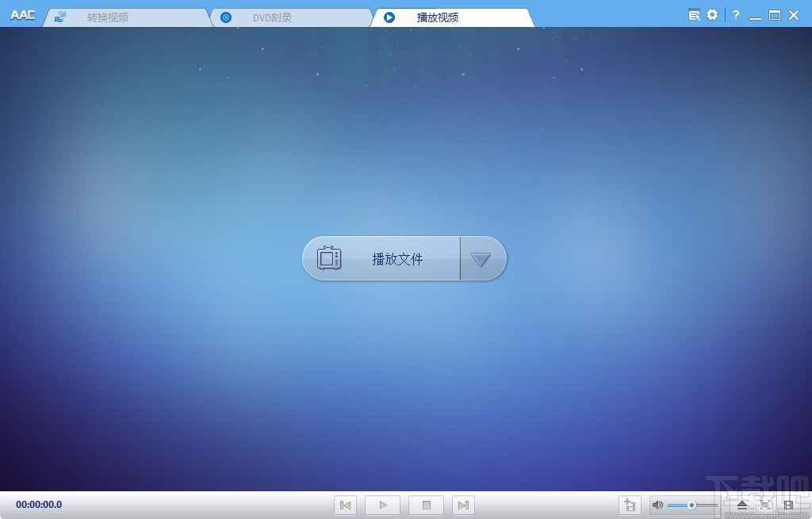The width and height of the screenshot is (812, 519).
Task: Toggle the fullscreen view icon
Action: click(765, 505)
